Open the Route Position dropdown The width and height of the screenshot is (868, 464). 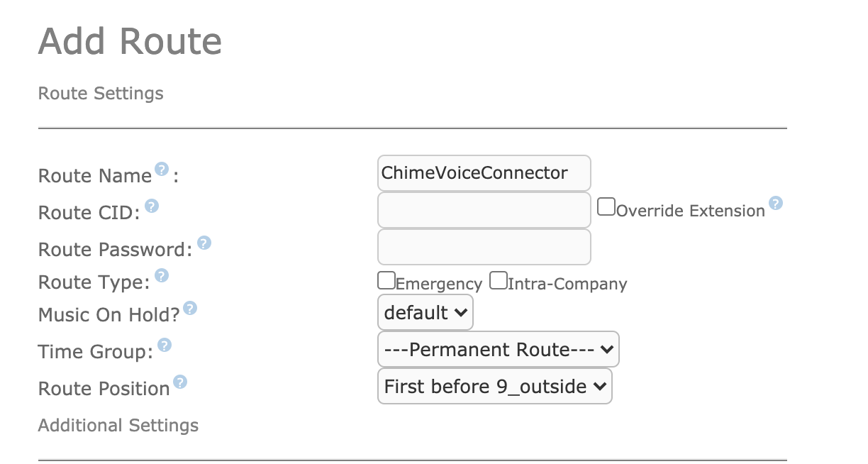pos(495,387)
